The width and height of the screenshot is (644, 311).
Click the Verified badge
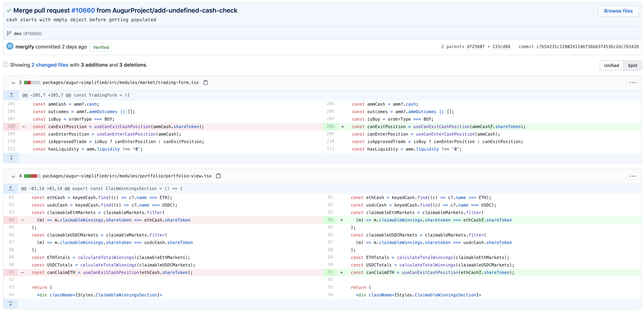[x=101, y=47]
